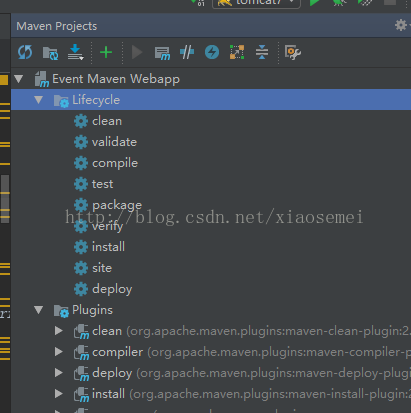
Task: Collapse the Lifecycle node arrow
Action: [39, 100]
